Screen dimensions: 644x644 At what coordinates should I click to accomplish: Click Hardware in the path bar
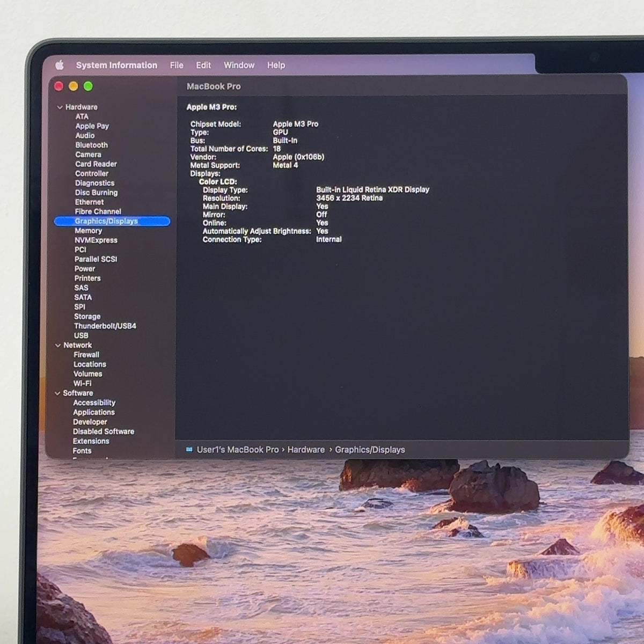pos(306,450)
